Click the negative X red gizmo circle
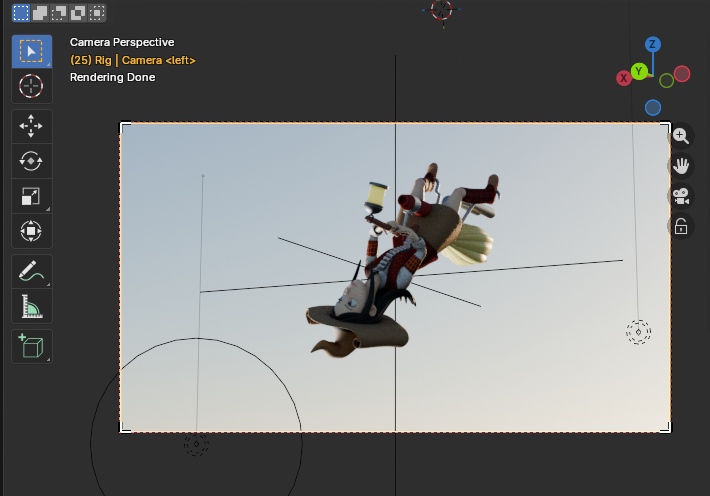Screen dimensions: 710x496 click(681, 74)
